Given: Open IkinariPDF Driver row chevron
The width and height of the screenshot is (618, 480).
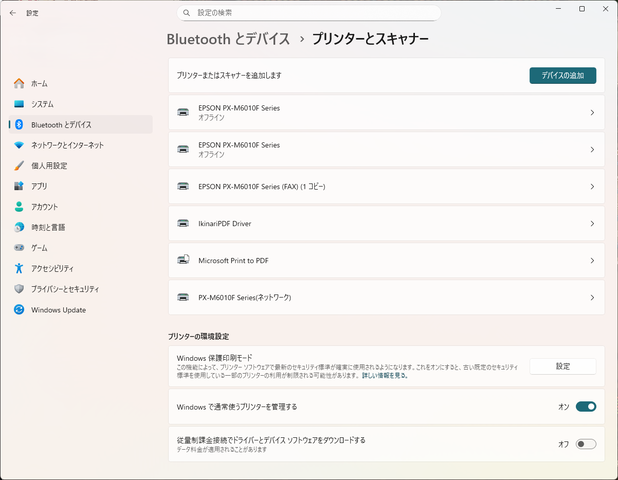Looking at the screenshot, I should [x=592, y=224].
